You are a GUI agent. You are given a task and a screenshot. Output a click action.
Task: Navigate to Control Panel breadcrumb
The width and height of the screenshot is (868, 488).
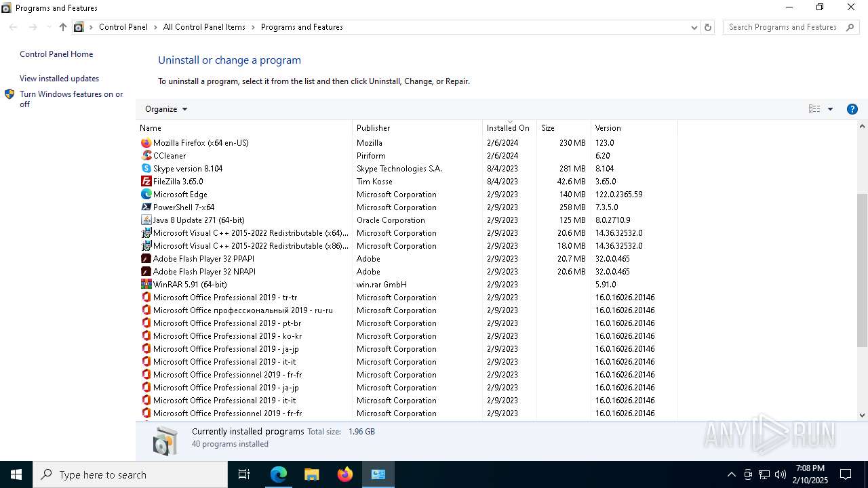pos(123,27)
